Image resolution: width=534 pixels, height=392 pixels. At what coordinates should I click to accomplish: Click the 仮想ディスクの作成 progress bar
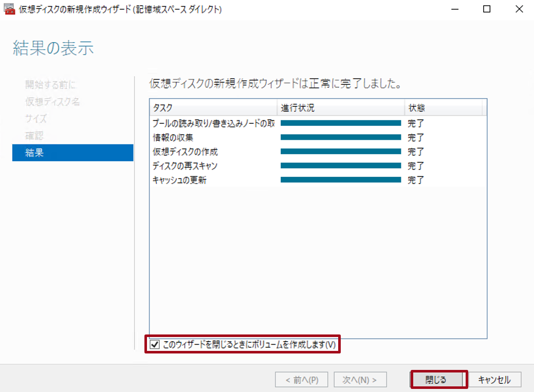click(340, 152)
